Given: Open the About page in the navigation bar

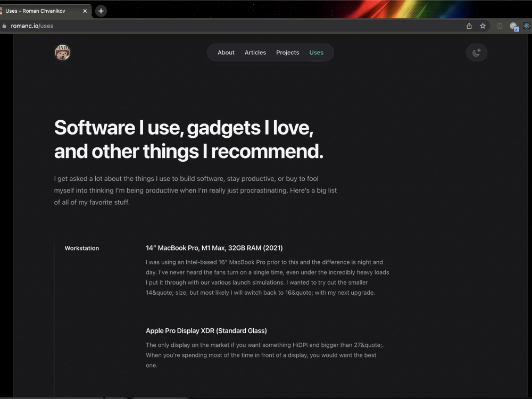Looking at the screenshot, I should tap(226, 53).
